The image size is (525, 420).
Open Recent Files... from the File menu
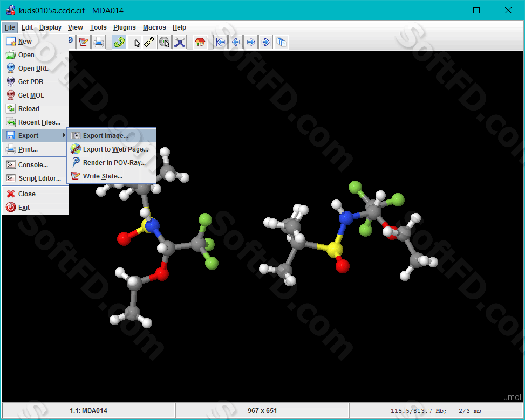[36, 122]
